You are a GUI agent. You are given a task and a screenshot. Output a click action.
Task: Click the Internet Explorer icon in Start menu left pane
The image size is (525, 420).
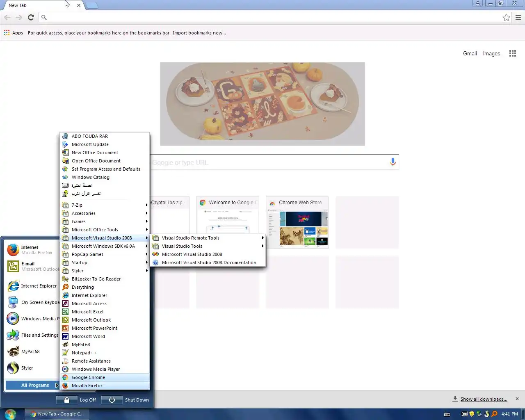[x=13, y=286]
